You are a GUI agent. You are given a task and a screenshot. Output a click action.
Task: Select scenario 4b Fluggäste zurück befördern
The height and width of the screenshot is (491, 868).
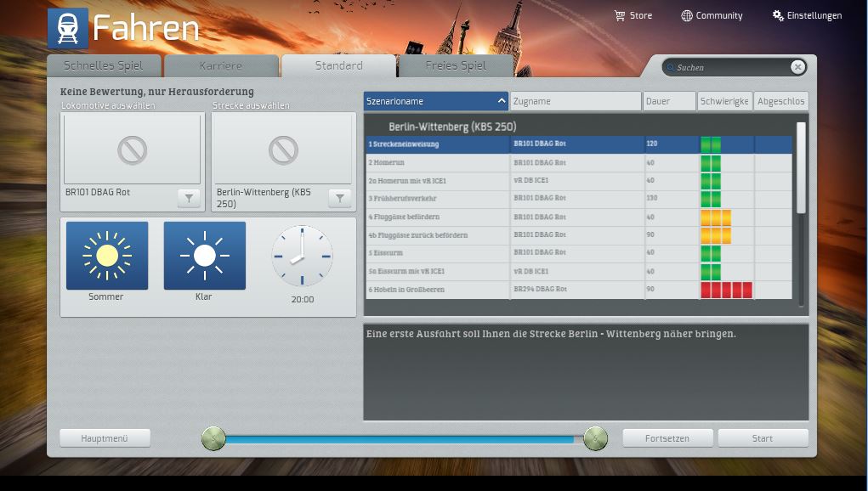pyautogui.click(x=578, y=235)
